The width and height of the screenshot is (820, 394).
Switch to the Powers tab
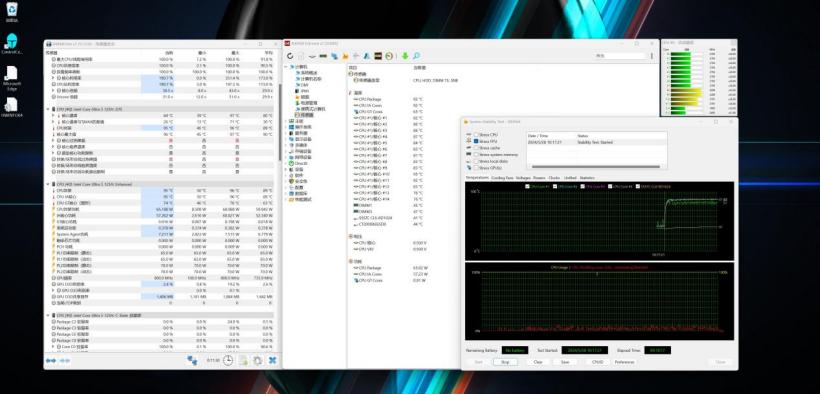click(x=539, y=178)
